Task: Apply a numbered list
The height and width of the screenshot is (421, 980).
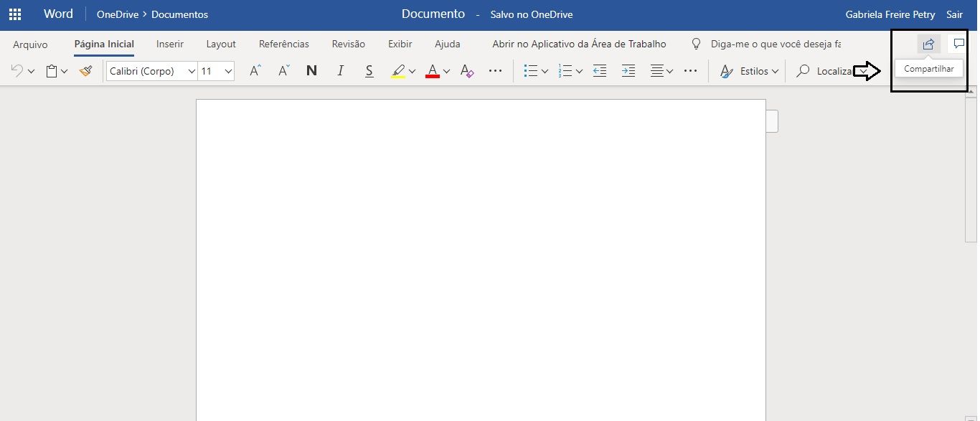Action: [x=565, y=71]
